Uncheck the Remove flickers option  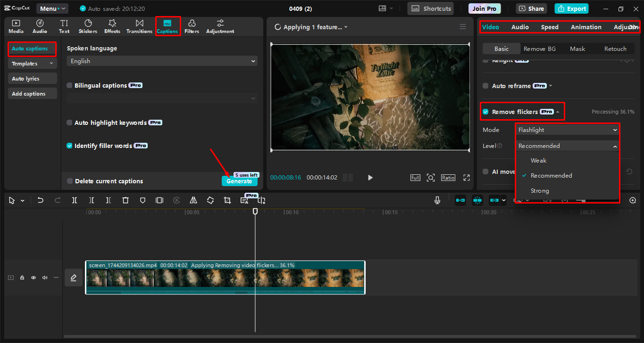[x=485, y=111]
